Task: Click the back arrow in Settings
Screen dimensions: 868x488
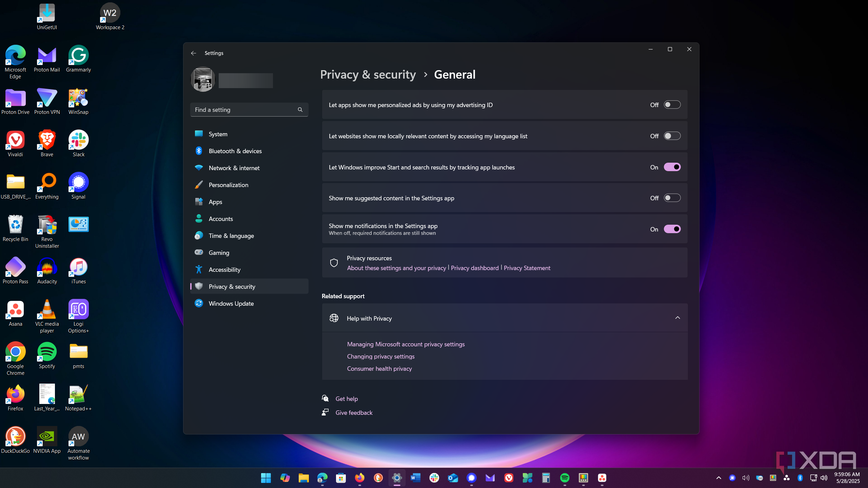Action: click(193, 53)
